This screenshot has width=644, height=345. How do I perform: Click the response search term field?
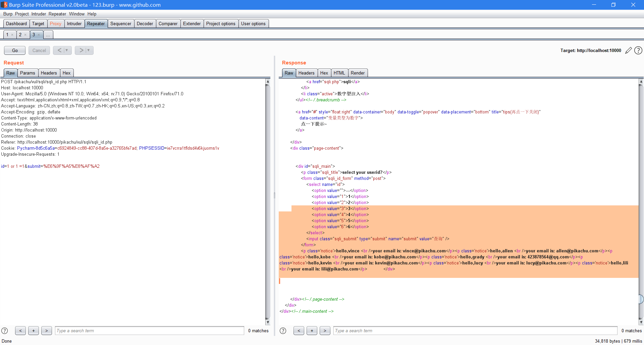[x=475, y=331]
